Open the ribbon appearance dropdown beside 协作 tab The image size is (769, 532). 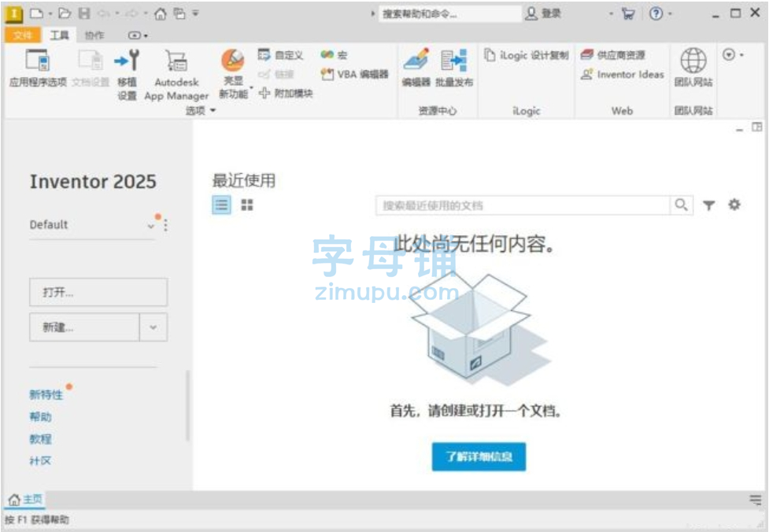pos(138,35)
